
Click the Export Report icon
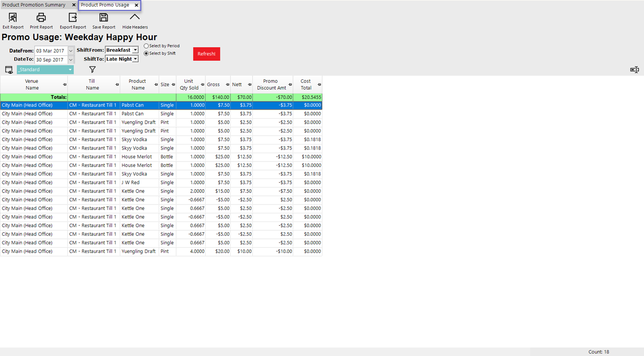[73, 18]
